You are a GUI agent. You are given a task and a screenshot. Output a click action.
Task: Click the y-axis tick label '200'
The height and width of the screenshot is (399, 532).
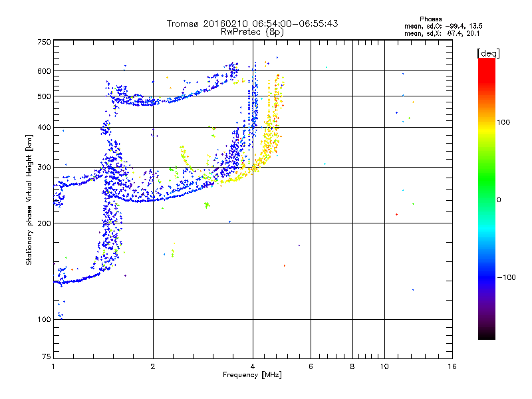44,223
